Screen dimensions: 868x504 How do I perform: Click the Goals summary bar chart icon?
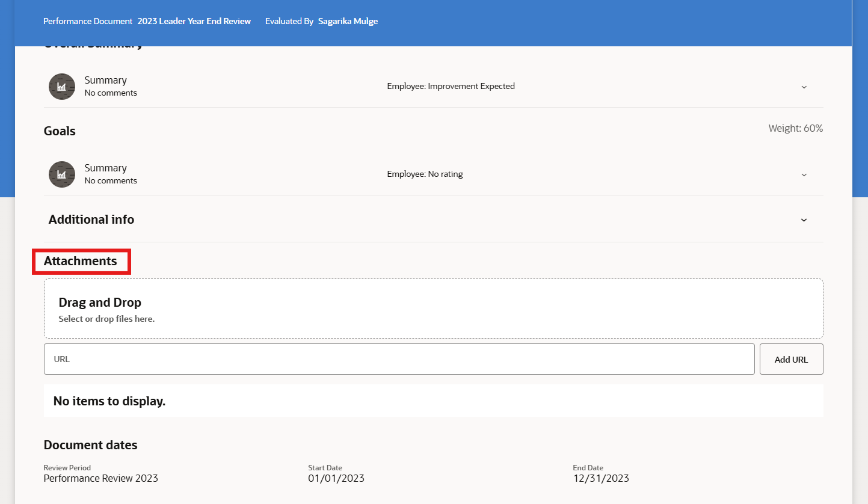tap(61, 174)
